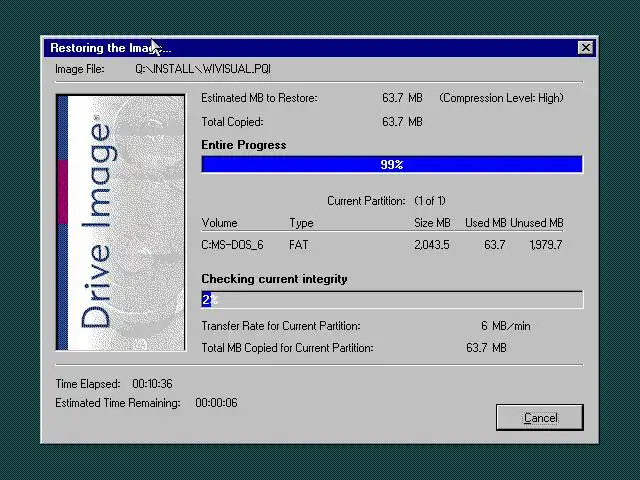Click '(Compression Level: High)' text

click(x=501, y=98)
